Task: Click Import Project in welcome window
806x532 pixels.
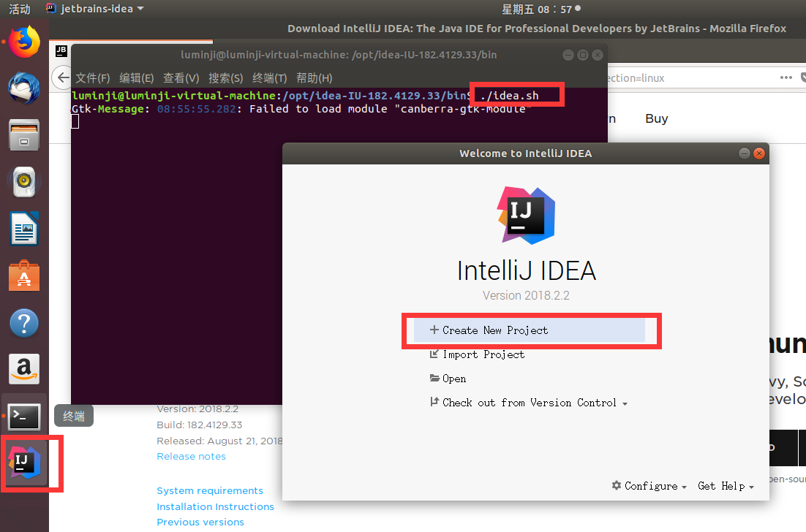Action: (483, 354)
